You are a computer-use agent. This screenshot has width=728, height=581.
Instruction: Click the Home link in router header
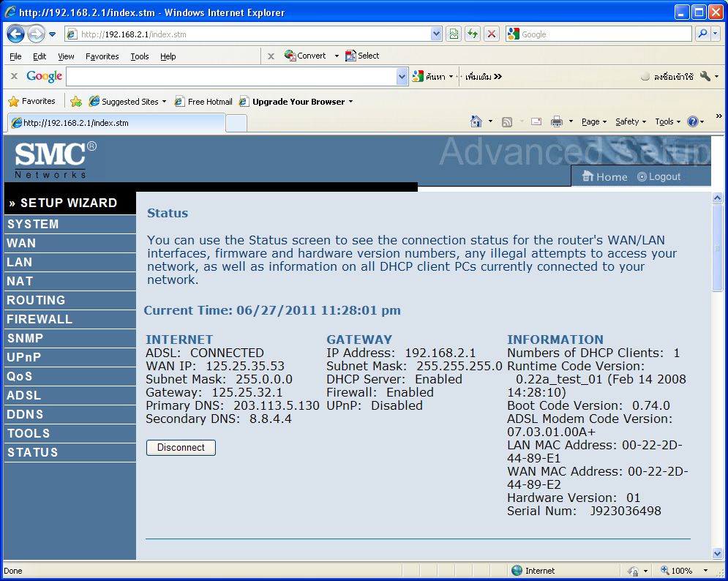coord(605,176)
